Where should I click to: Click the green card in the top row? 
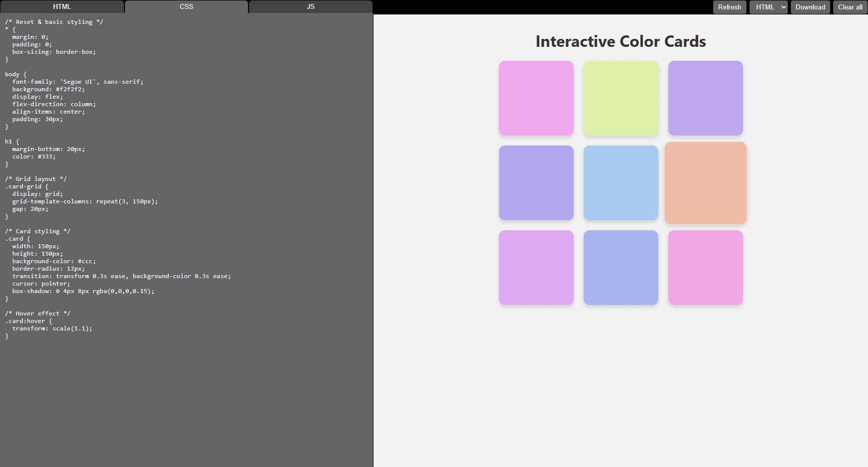[x=620, y=98]
